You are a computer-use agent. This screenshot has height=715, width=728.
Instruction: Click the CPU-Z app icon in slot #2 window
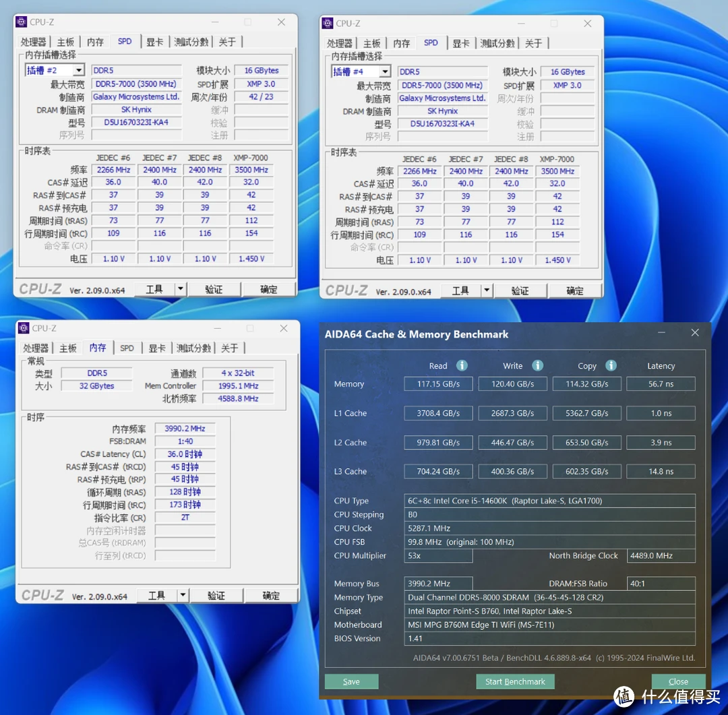pyautogui.click(x=22, y=22)
